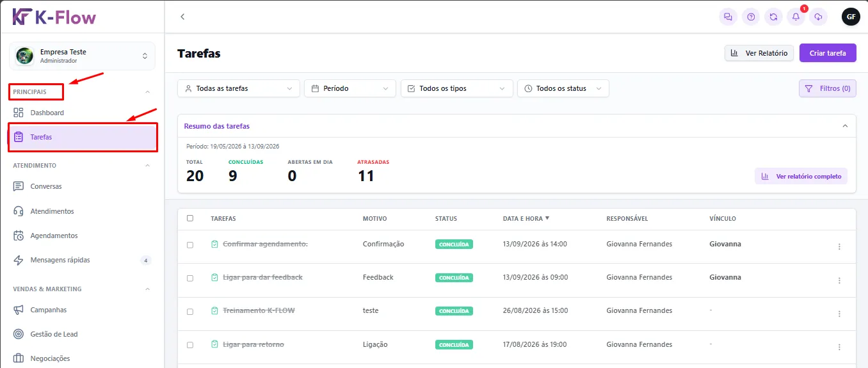The width and height of the screenshot is (868, 368).
Task: Click the cloud download icon
Action: [818, 17]
